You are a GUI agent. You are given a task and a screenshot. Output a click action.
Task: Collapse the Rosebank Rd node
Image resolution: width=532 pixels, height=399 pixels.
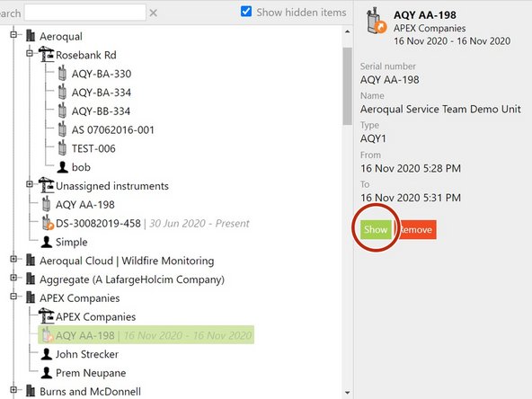coord(30,53)
